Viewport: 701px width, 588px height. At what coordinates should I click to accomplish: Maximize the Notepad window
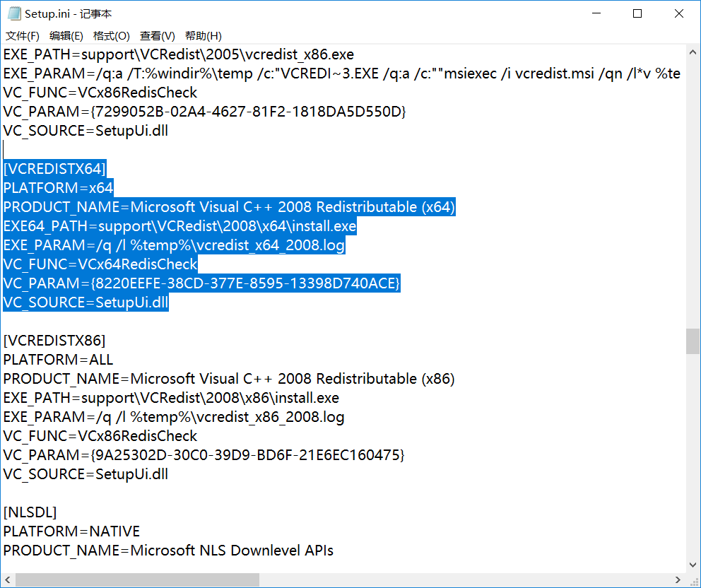click(637, 13)
